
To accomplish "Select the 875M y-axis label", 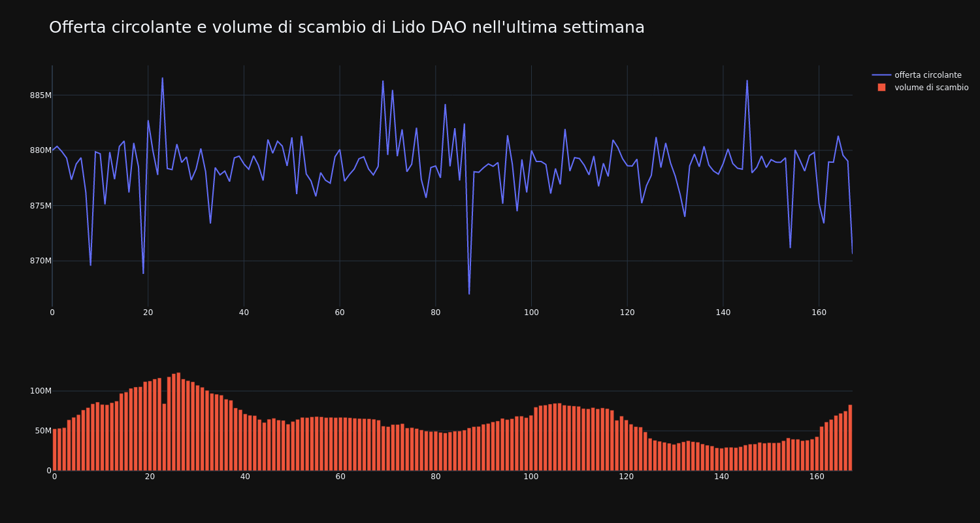I will click(x=41, y=206).
